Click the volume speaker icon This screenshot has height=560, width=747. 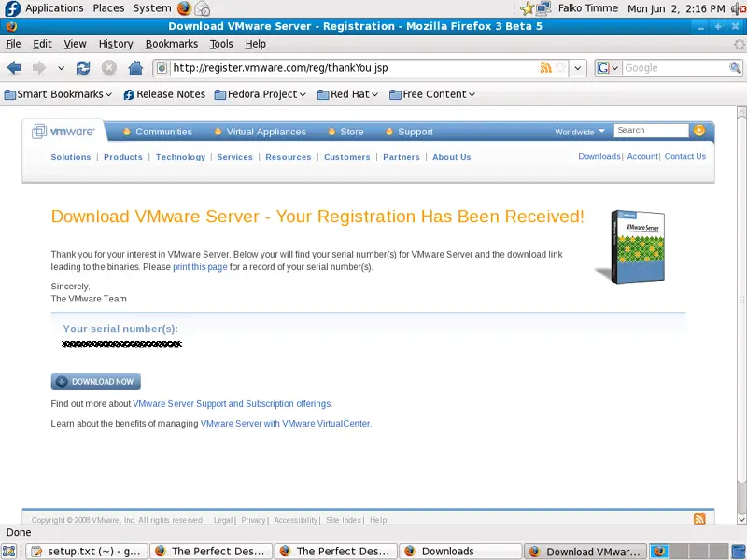739,8
